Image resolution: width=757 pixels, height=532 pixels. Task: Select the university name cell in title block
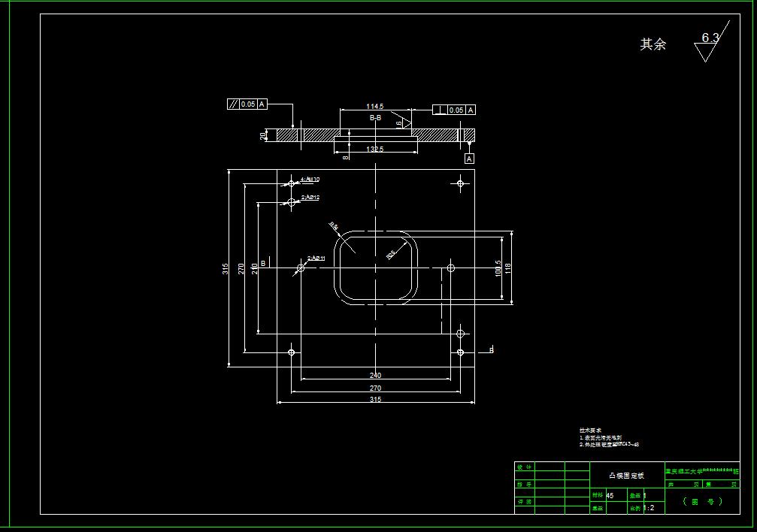pos(702,471)
